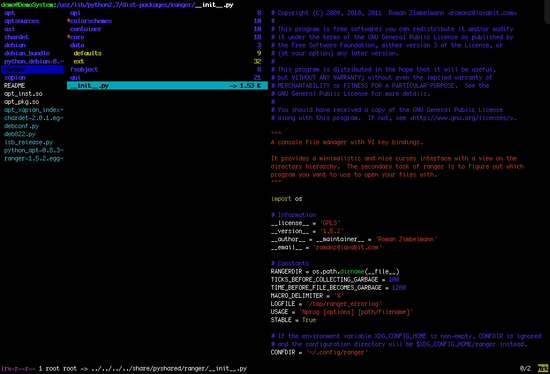Click the green demo@DemoSystem hostname in title bar
The image size is (550, 374).
coord(27,5)
